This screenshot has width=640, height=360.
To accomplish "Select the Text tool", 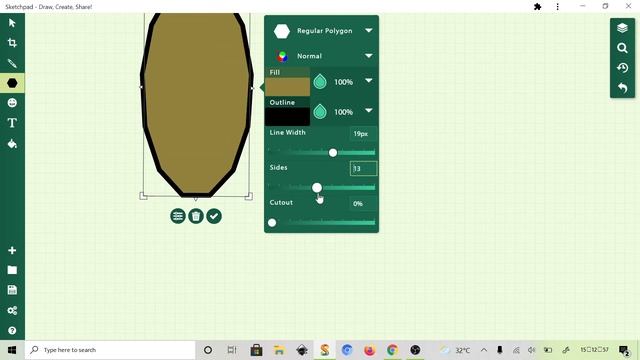I will (12, 123).
